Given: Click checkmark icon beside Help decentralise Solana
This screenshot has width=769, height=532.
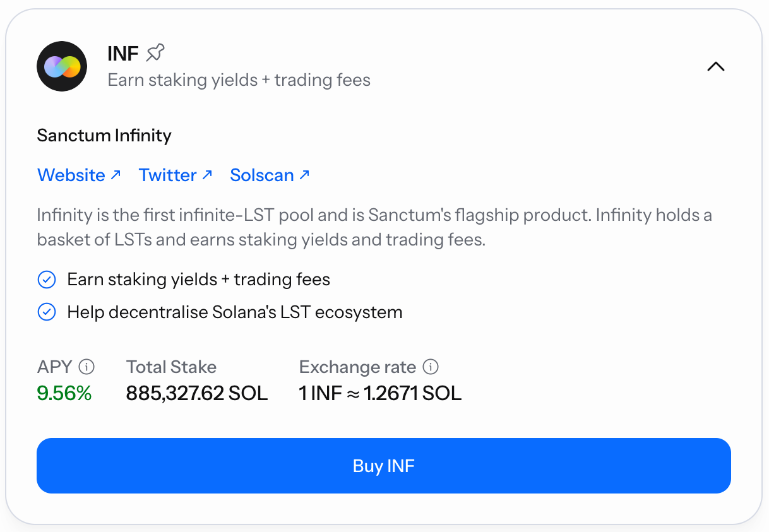Looking at the screenshot, I should coord(47,312).
